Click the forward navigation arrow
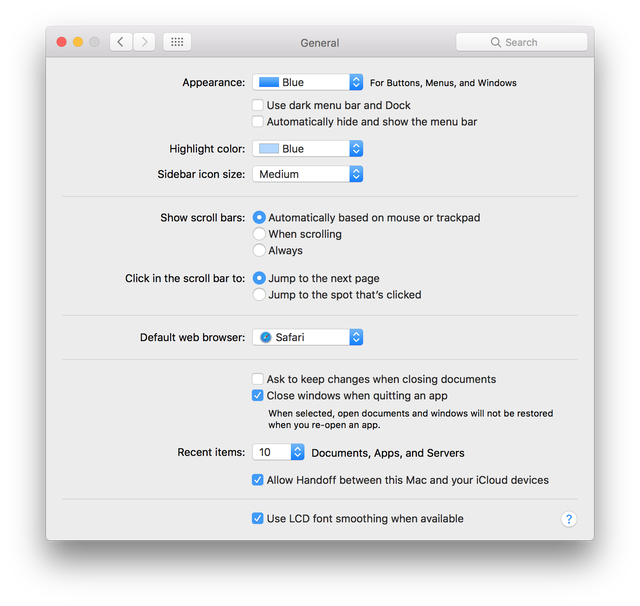 [146, 42]
